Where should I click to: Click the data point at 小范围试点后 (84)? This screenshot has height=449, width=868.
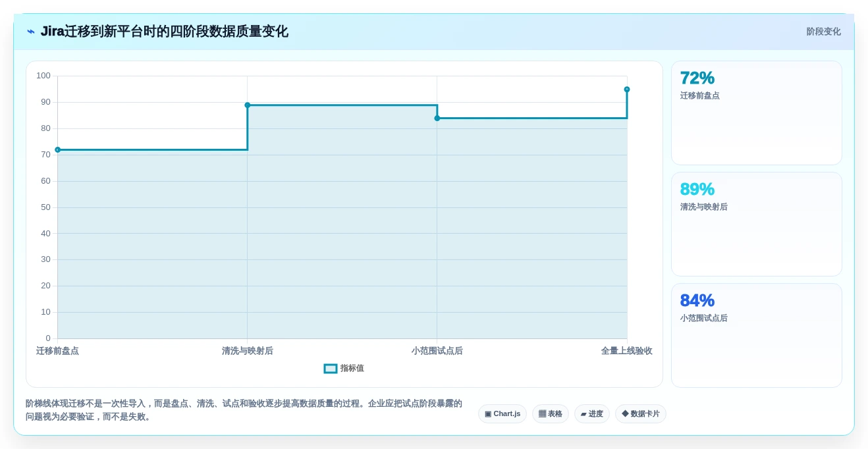point(437,119)
